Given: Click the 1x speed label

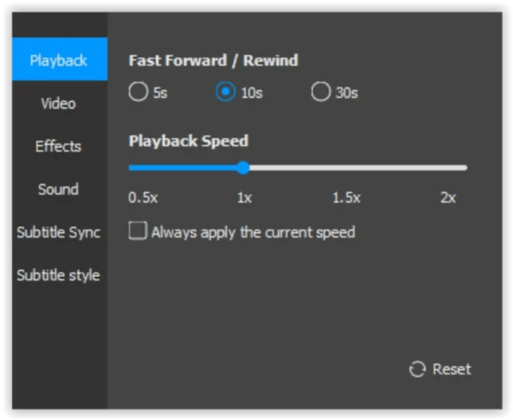Looking at the screenshot, I should pyautogui.click(x=244, y=198).
